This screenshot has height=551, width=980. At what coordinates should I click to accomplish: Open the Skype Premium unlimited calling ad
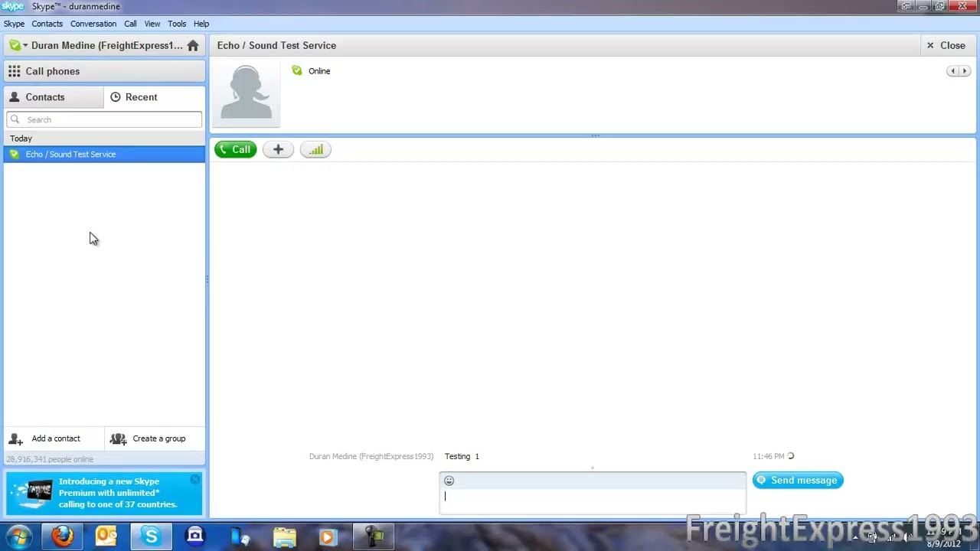coord(105,493)
